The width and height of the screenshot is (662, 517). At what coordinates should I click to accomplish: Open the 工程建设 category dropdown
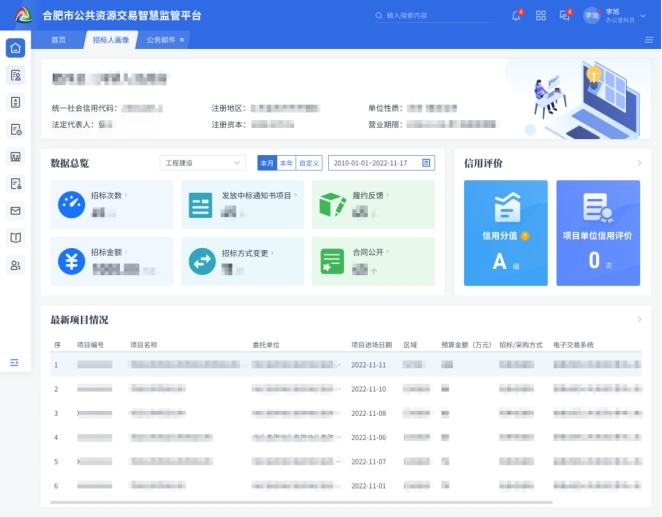point(202,163)
